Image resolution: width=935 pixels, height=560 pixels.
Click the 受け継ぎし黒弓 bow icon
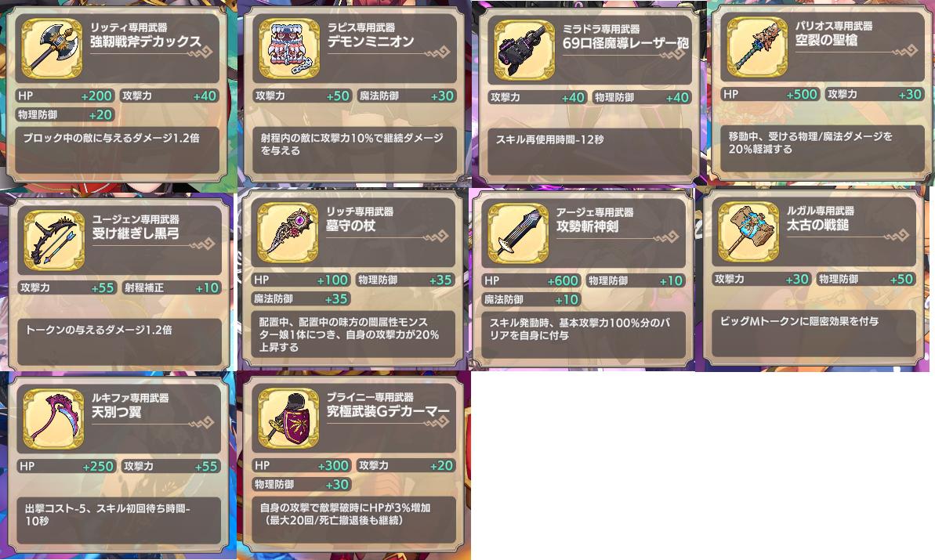point(54,240)
